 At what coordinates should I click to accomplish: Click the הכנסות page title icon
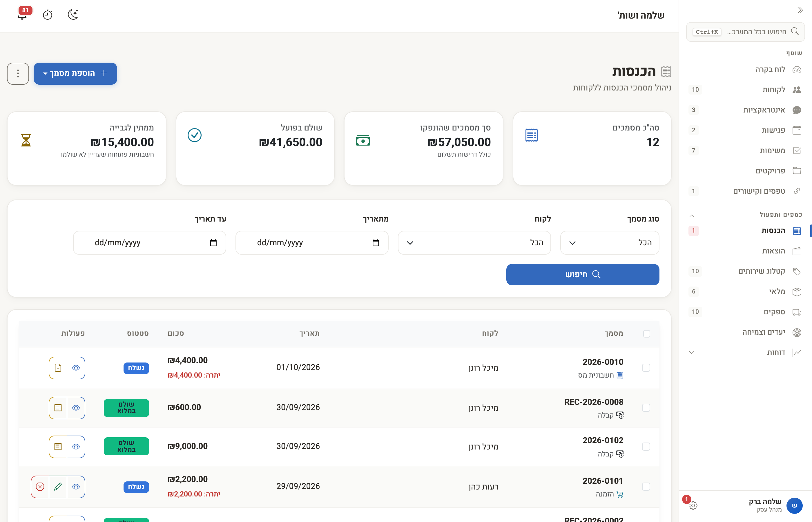pyautogui.click(x=666, y=72)
